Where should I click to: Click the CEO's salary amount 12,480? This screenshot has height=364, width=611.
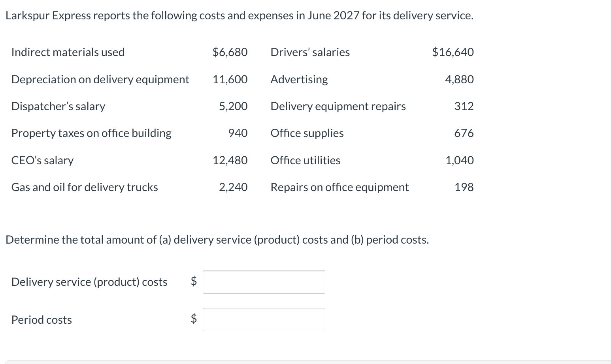tap(230, 160)
